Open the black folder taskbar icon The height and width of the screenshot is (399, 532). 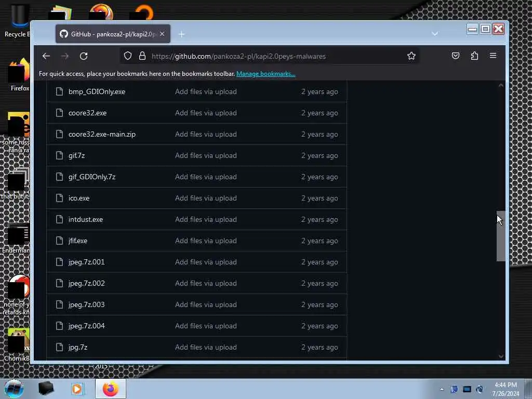[x=46, y=389]
